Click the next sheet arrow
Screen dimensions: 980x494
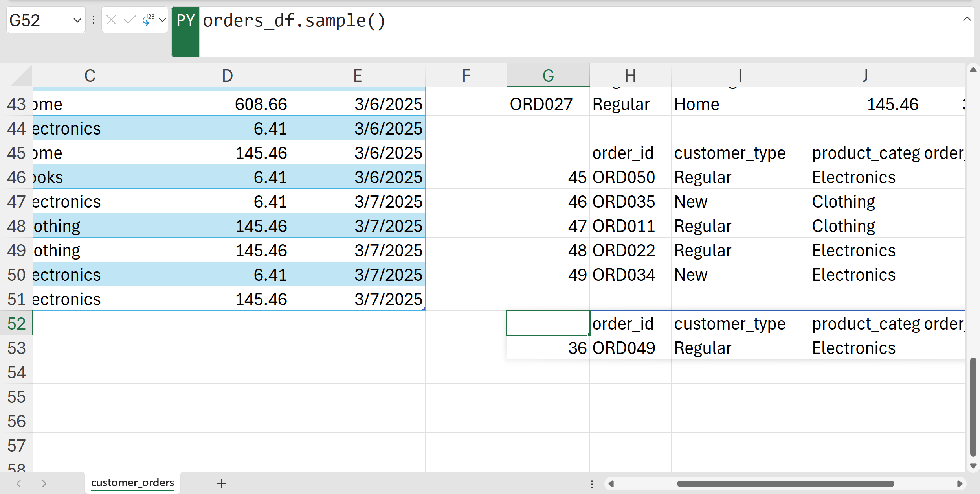pyautogui.click(x=44, y=483)
